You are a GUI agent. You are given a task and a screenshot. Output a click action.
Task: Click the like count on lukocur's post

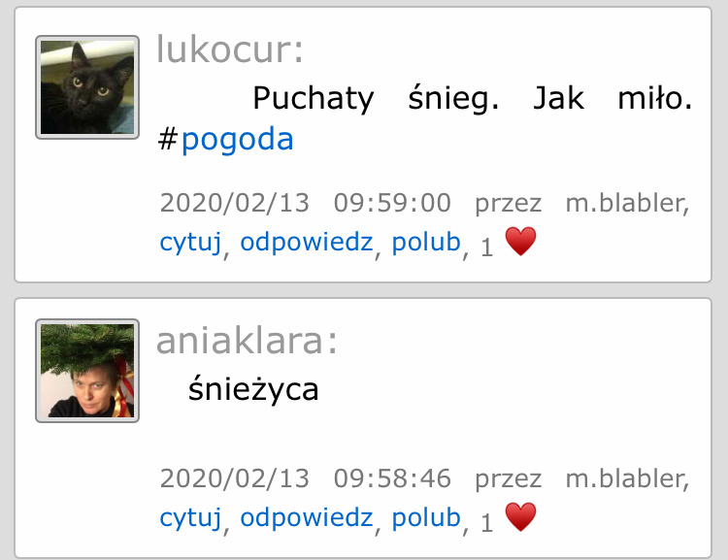tap(486, 247)
